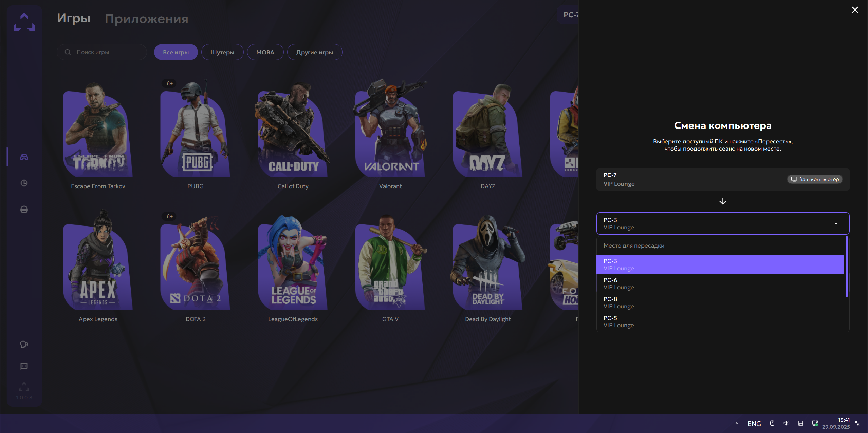Select the MOBA filter

click(x=265, y=52)
